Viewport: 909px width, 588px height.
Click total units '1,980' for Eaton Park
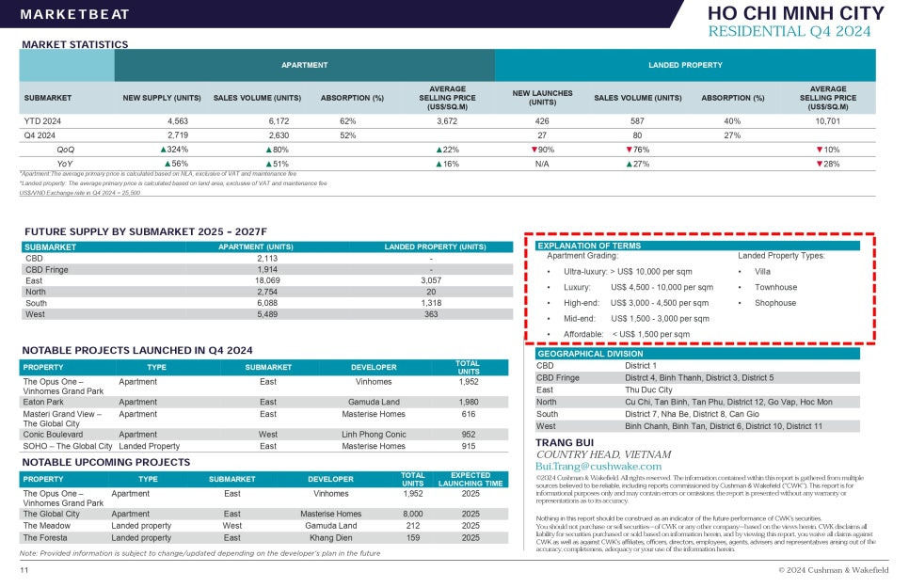point(469,402)
